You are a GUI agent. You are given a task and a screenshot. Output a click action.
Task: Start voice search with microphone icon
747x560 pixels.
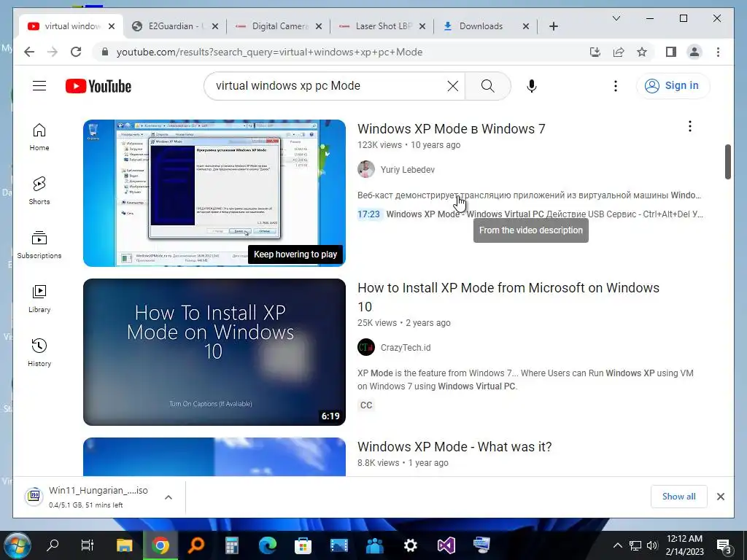pyautogui.click(x=532, y=86)
